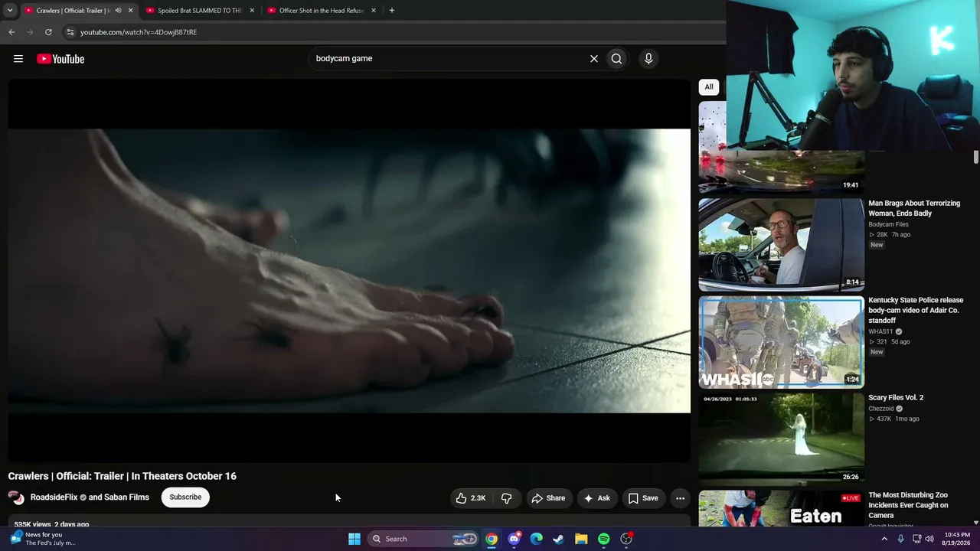The image size is (980, 551).
Task: Close the Officer Shot in the Head tab
Action: (x=374, y=11)
